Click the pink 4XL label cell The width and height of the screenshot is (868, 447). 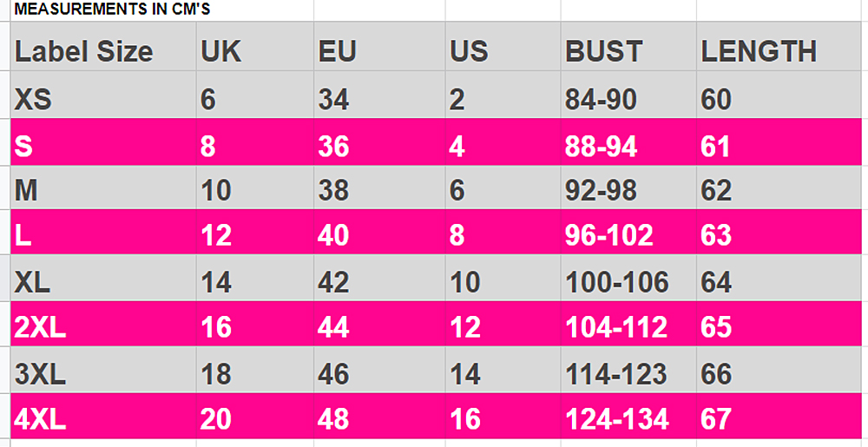[x=40, y=419]
